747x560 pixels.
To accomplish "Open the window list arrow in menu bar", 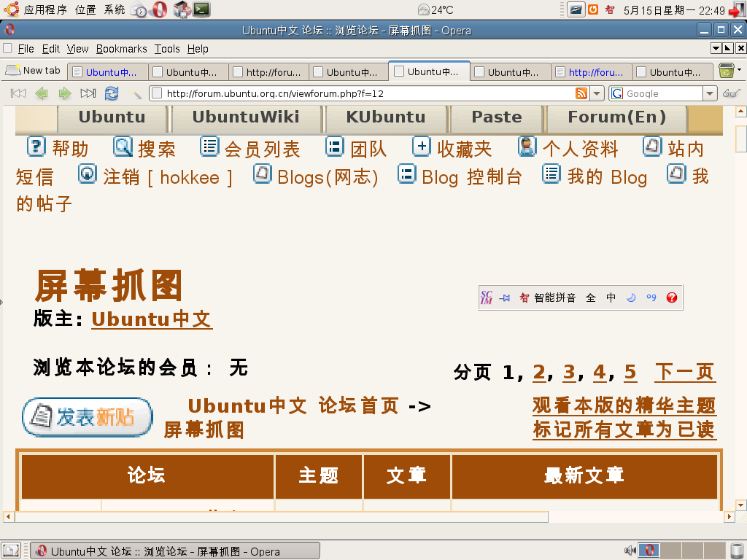I will (716, 48).
